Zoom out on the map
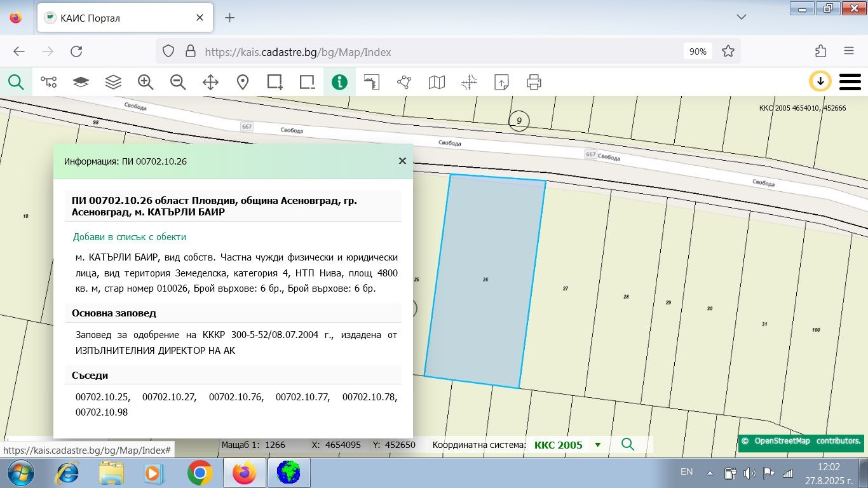Screen dimensions: 868x488 [178, 82]
